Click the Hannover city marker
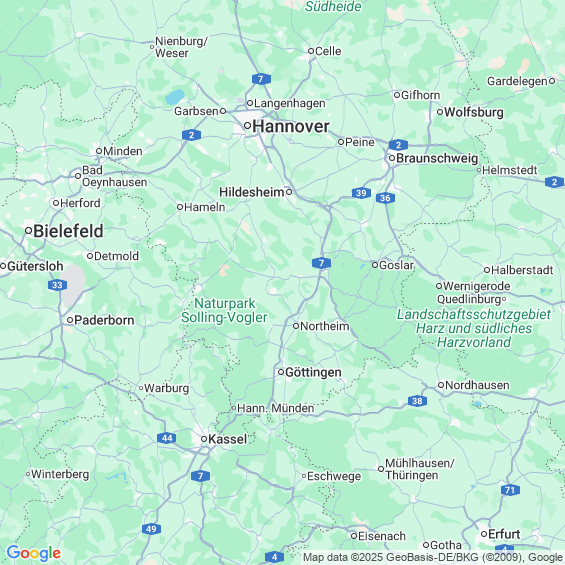Screen dimensions: 565x565 pos(247,126)
